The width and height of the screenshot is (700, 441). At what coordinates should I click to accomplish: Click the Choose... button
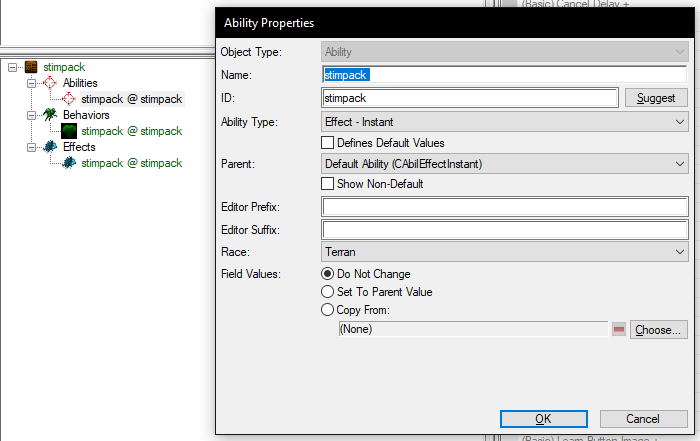pos(658,330)
